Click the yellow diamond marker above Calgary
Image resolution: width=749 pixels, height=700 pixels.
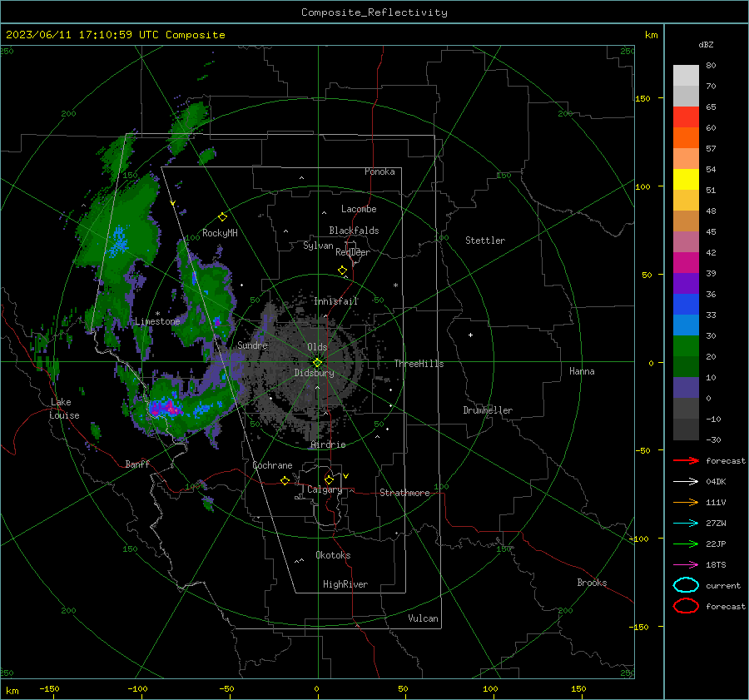click(329, 479)
